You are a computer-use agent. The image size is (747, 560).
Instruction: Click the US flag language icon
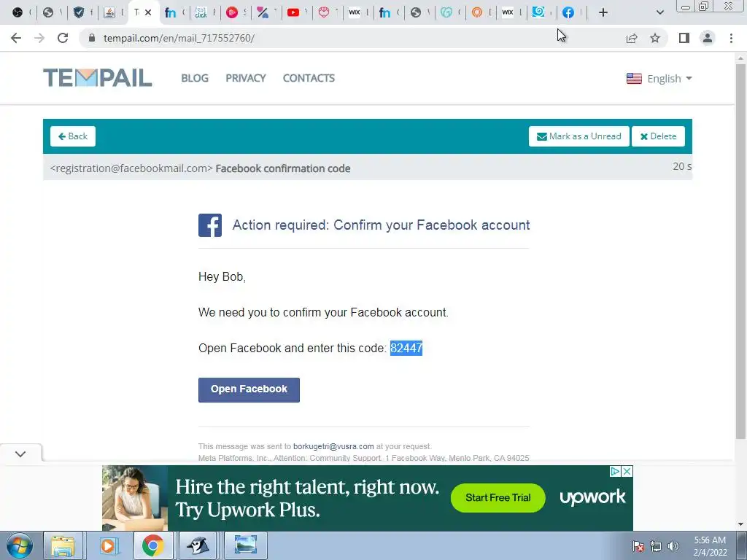[634, 79]
